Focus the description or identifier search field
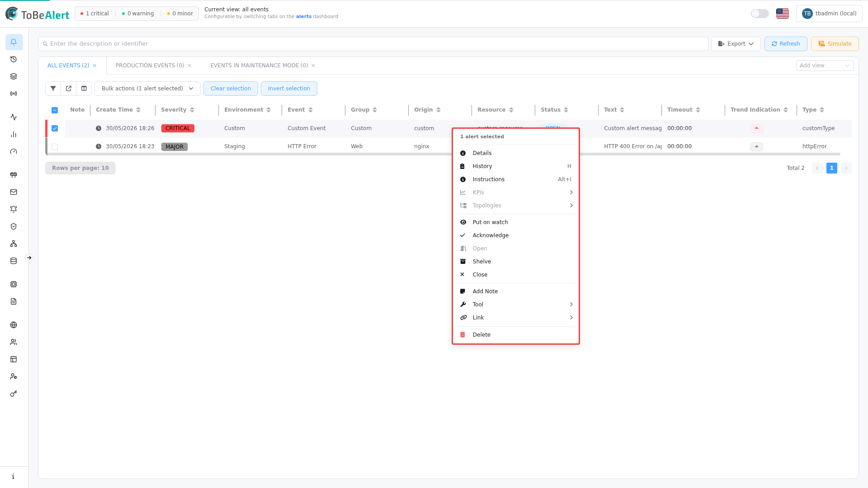This screenshot has height=488, width=868. [x=373, y=44]
